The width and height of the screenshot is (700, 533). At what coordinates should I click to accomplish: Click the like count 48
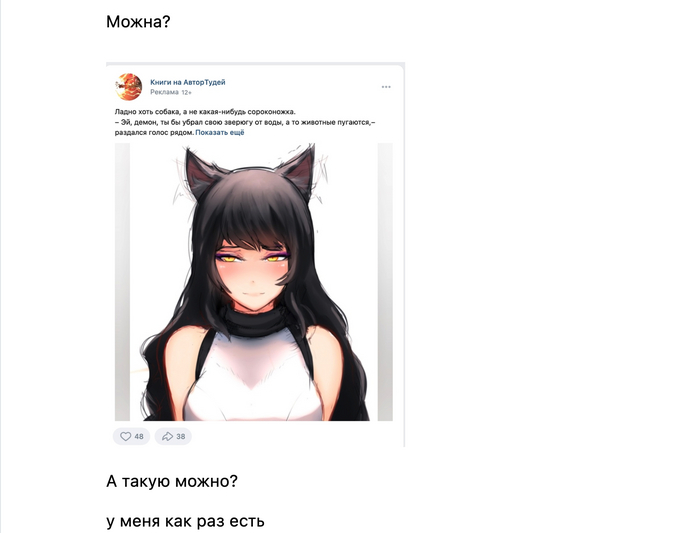click(139, 437)
